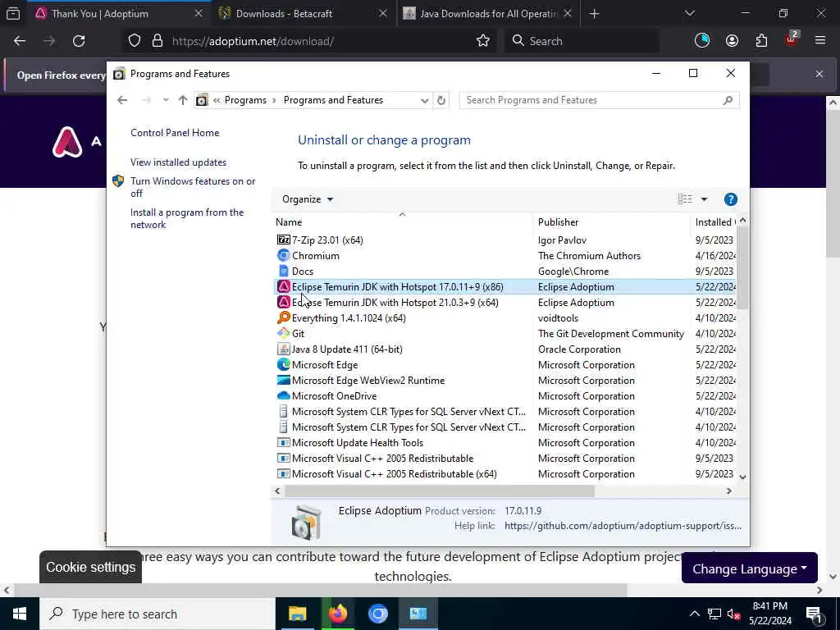Click the muted volume tray icon
Viewport: 840px width, 630px height.
tap(733, 614)
